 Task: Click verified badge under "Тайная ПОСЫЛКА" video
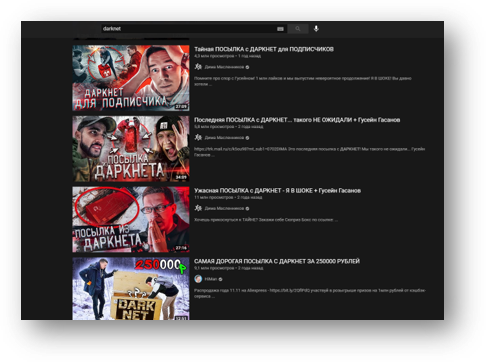[247, 67]
